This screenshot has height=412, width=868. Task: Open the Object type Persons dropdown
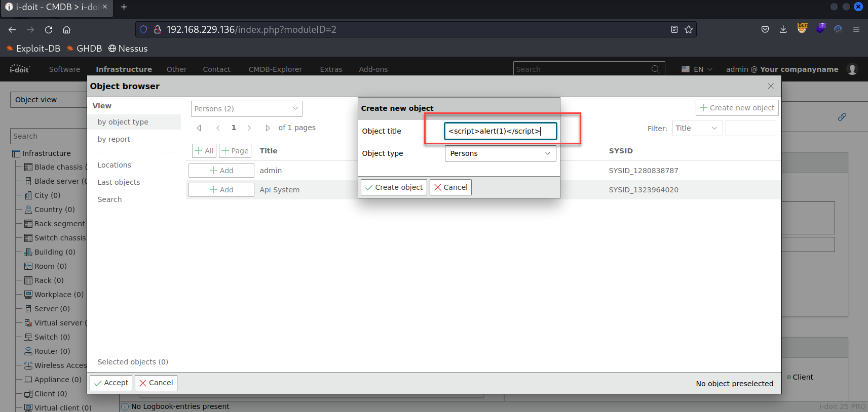501,153
